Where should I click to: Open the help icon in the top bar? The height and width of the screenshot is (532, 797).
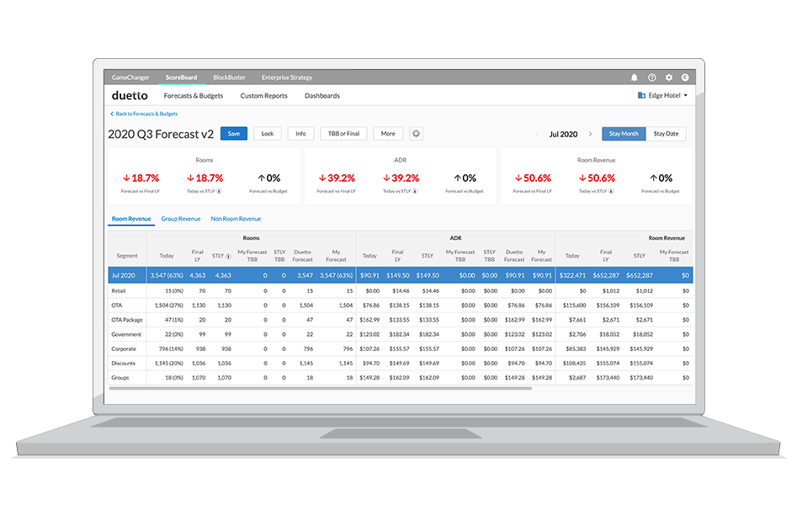click(x=651, y=77)
